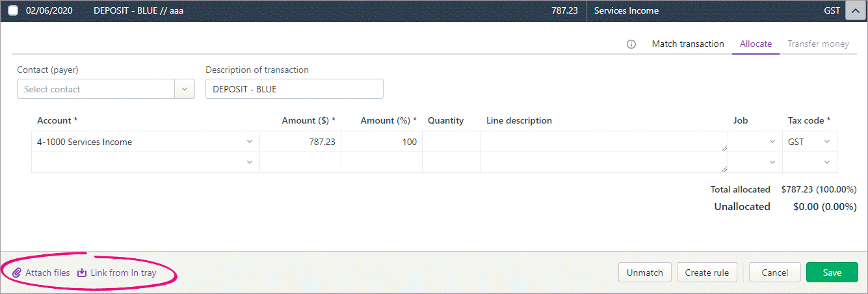
Task: Click the info icon beside Match transaction
Action: pos(631,44)
